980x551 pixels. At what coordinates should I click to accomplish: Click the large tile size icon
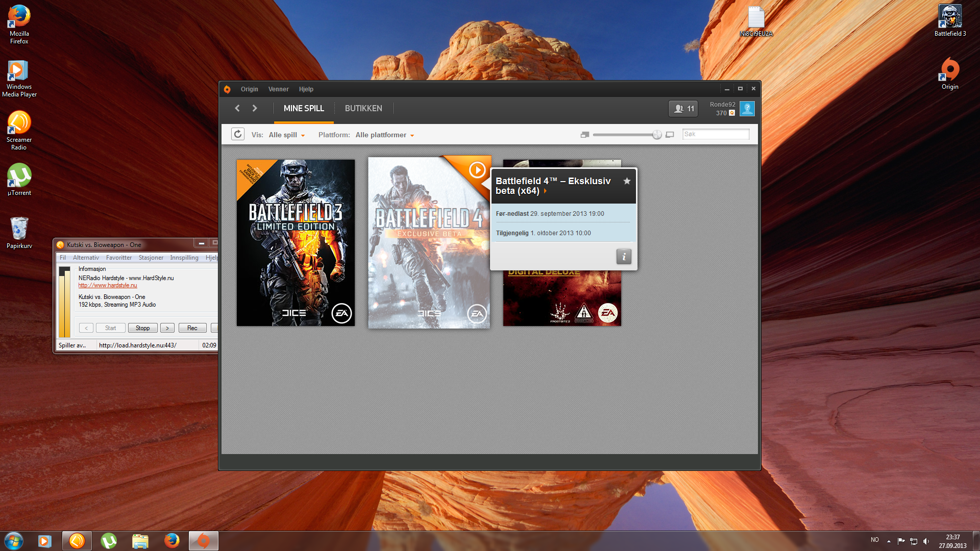(x=670, y=135)
